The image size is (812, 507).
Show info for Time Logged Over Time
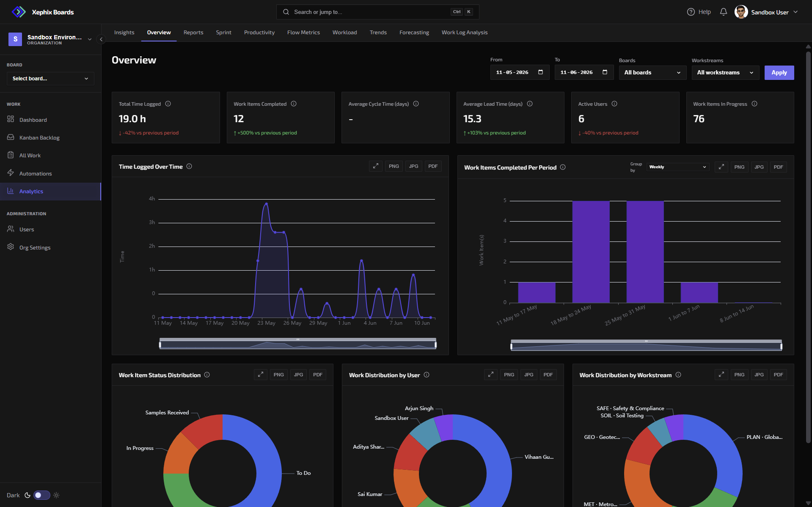click(189, 166)
